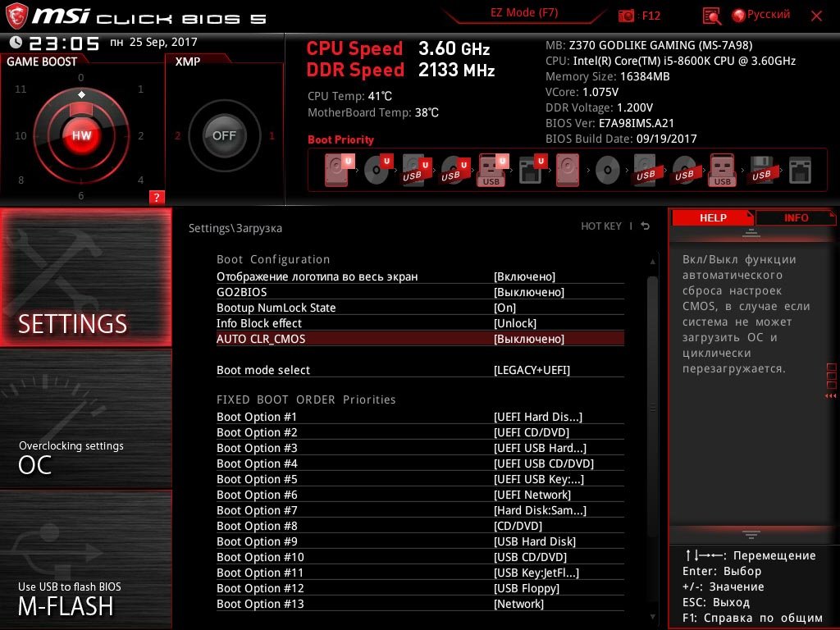Click the UEFI USB key boot icon

[x=492, y=171]
